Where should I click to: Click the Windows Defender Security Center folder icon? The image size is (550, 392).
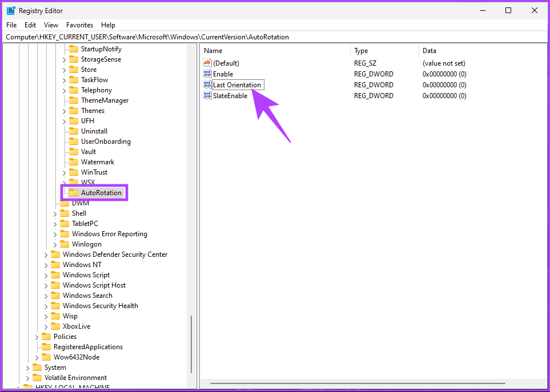[x=55, y=254]
